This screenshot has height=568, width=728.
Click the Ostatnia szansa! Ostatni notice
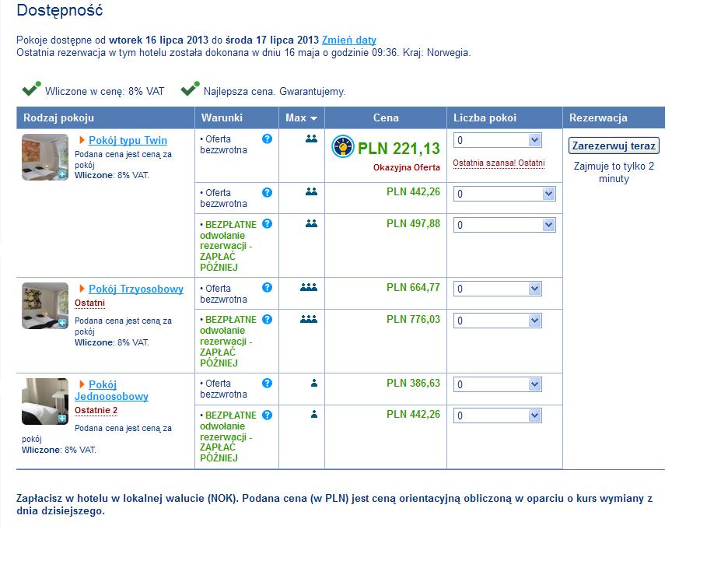pos(499,163)
